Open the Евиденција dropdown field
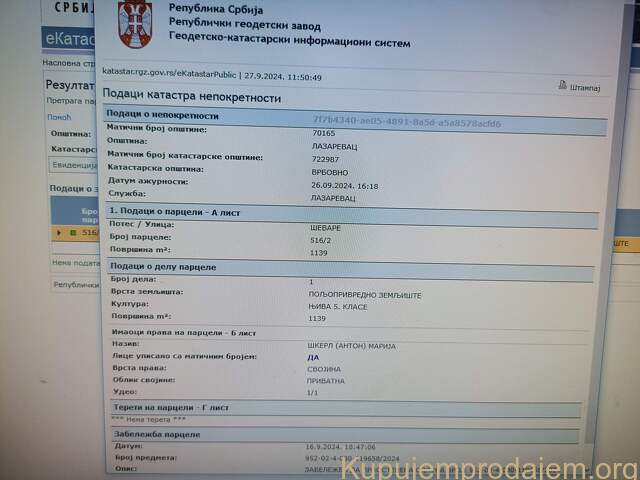640x480 pixels. [73, 165]
